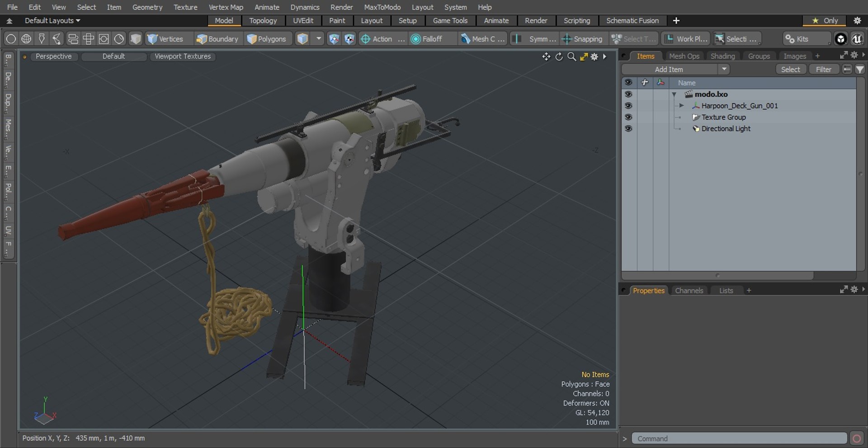Expand the Harpoon_Deck_Gun_001 tree item
868x448 pixels.
coord(681,105)
